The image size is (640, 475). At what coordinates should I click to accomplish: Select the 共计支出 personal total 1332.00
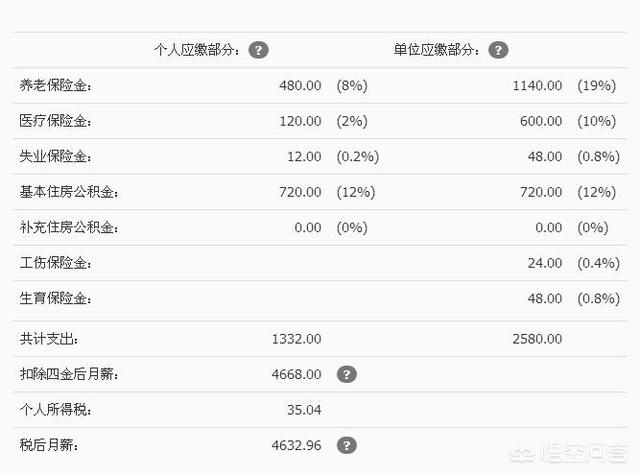point(296,339)
